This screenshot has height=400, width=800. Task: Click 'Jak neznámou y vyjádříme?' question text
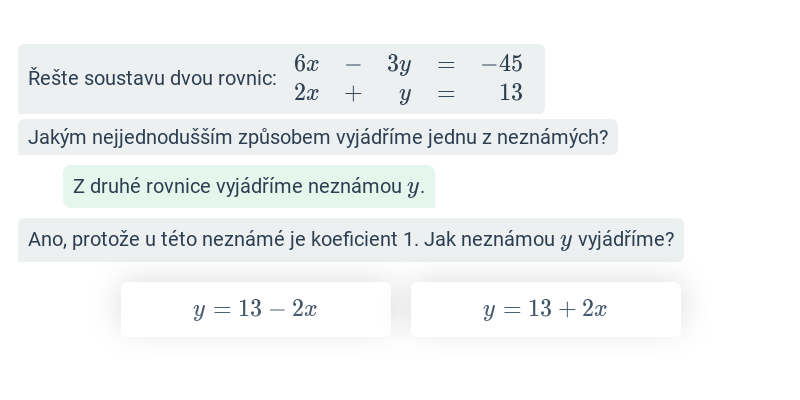(549, 240)
